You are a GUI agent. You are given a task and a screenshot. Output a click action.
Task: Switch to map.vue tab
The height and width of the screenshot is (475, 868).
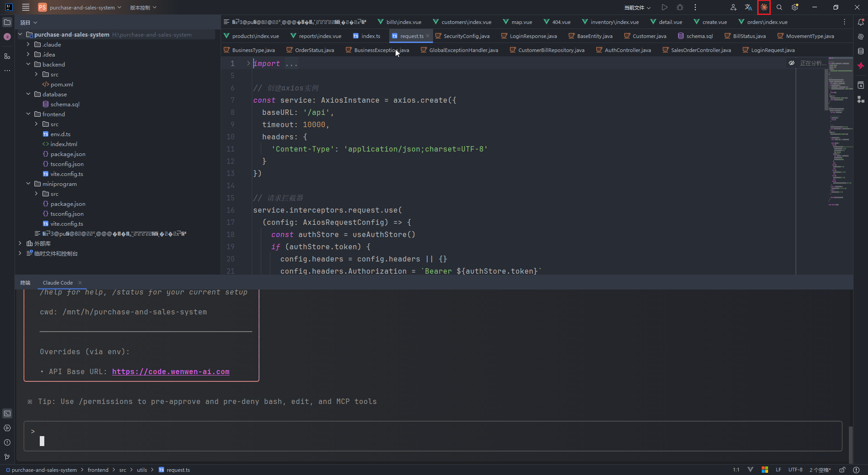pos(518,22)
